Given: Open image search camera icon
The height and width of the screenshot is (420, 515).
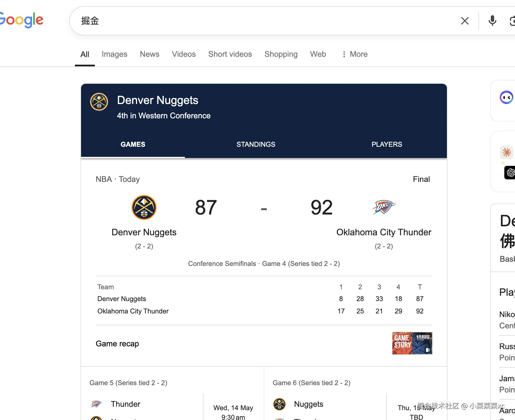Looking at the screenshot, I should [512, 21].
